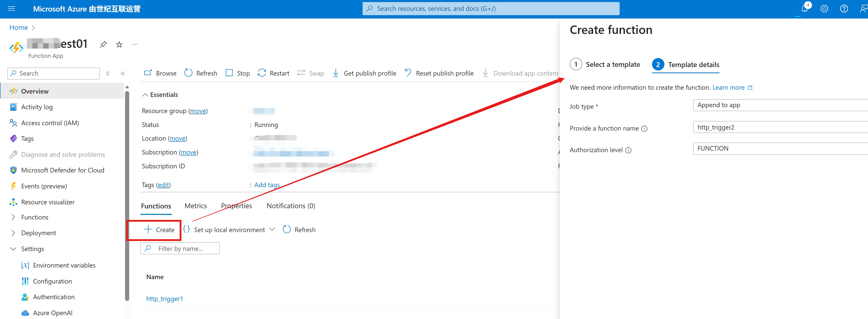Collapse the sidebar with double chevron

[123, 73]
